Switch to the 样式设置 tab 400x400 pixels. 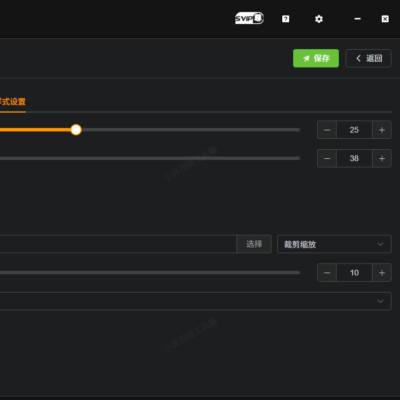click(x=13, y=102)
